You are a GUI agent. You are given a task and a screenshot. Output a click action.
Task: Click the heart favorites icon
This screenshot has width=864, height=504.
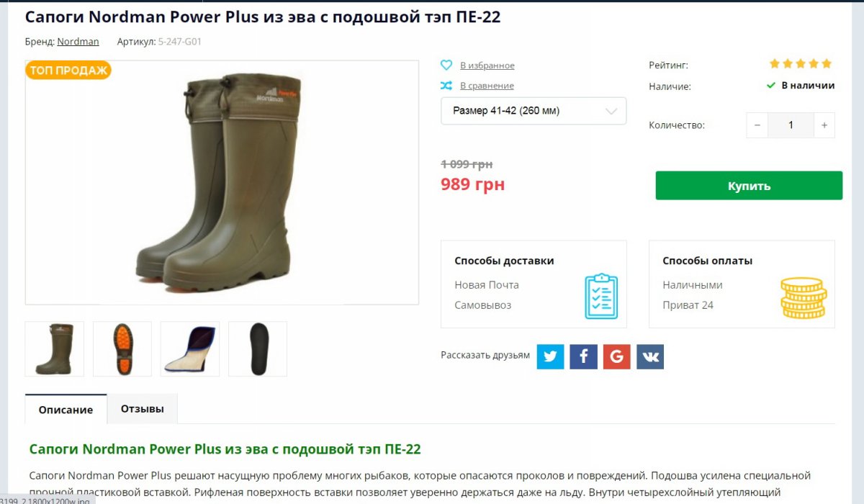[x=446, y=65]
